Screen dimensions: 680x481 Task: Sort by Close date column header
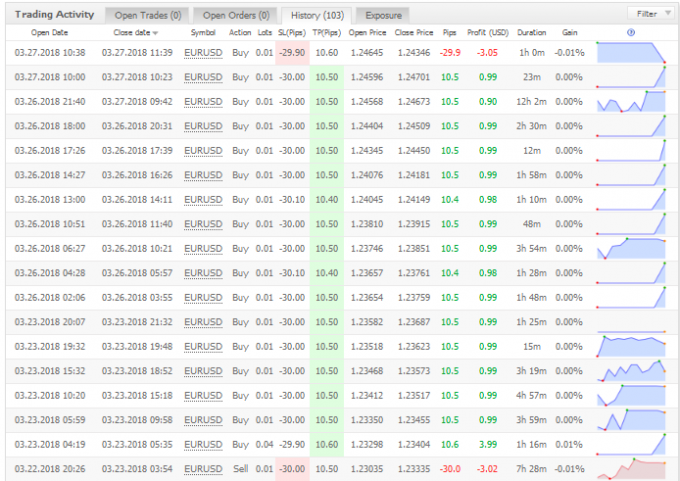point(135,33)
